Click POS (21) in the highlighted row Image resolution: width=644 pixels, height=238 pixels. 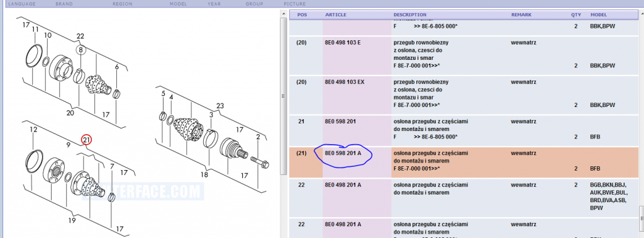click(302, 154)
